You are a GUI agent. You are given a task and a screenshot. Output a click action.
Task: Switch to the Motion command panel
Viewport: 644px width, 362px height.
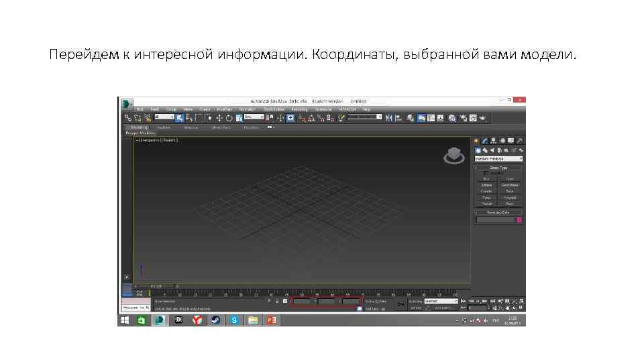coord(502,141)
